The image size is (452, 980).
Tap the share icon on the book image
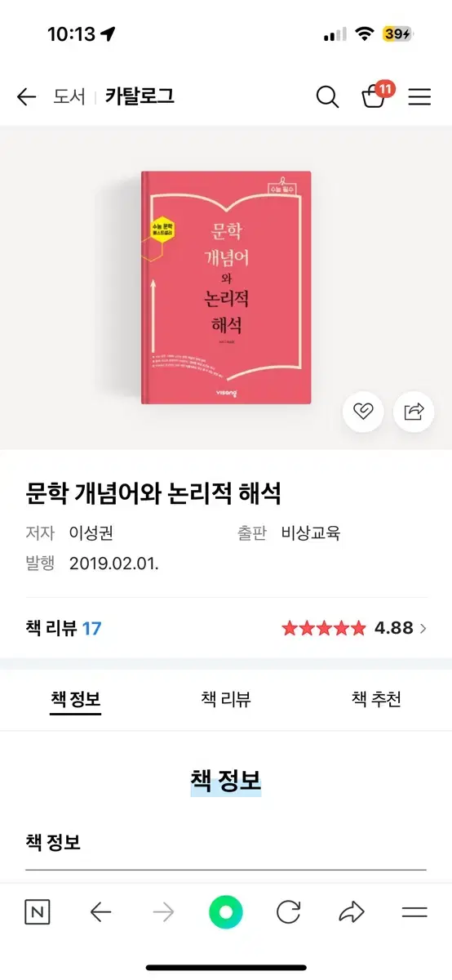point(414,411)
